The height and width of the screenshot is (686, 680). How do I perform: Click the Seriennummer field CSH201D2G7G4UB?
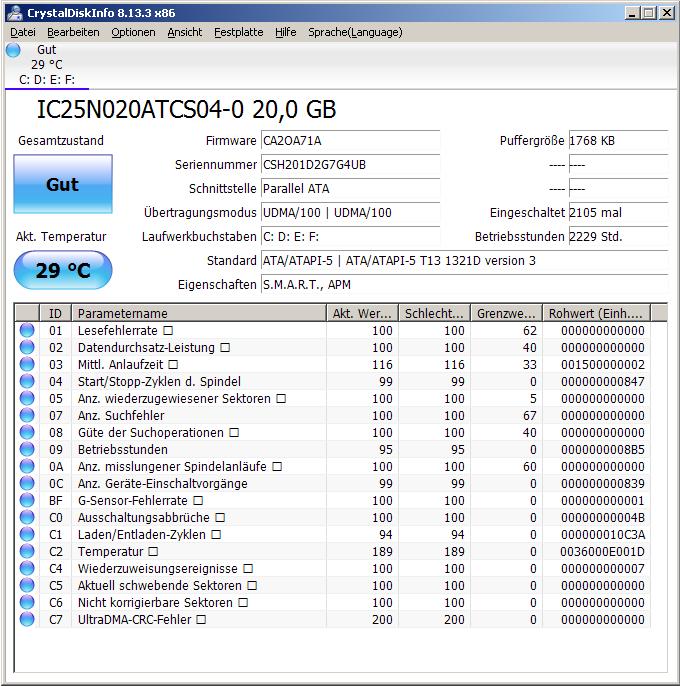pos(350,164)
